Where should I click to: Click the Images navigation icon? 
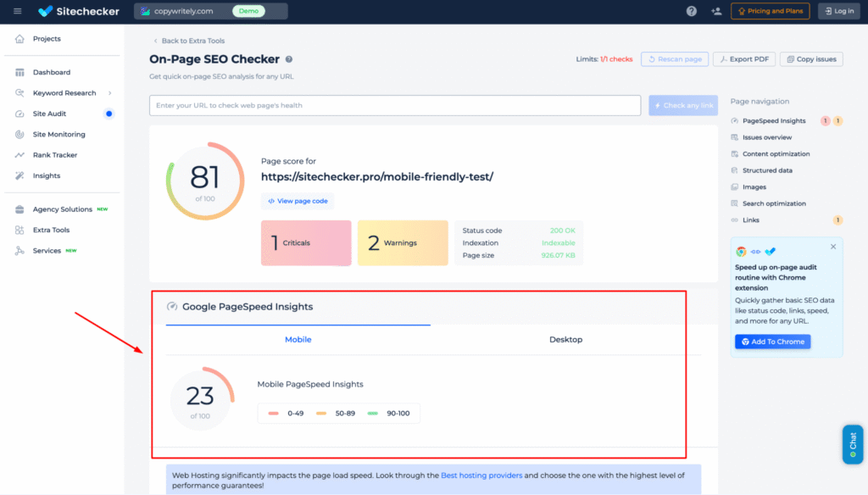(735, 187)
